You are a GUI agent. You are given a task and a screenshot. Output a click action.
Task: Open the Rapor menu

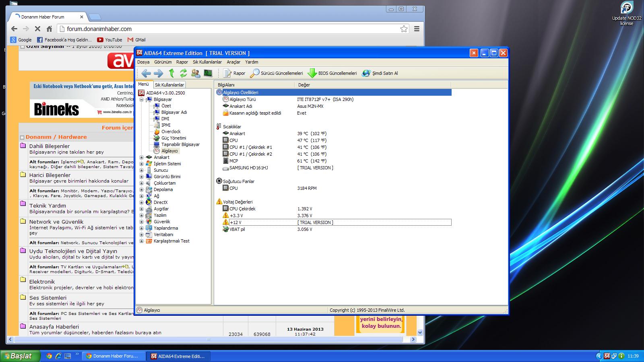[x=182, y=62]
